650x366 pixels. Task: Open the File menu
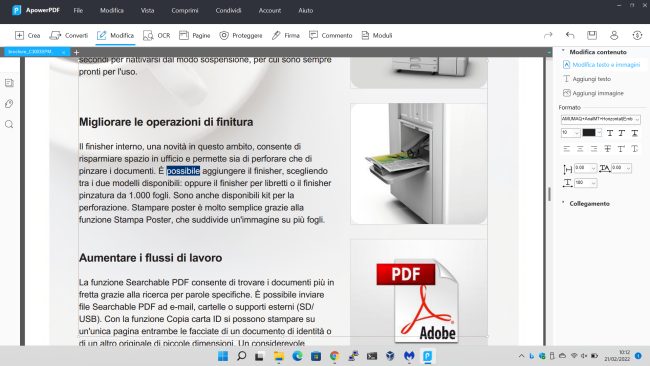coord(78,10)
